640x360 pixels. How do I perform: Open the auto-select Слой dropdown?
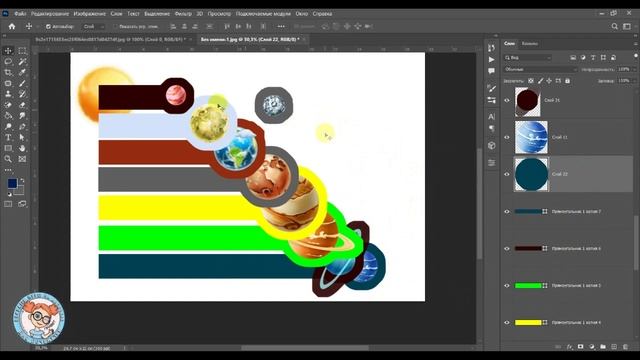point(93,27)
